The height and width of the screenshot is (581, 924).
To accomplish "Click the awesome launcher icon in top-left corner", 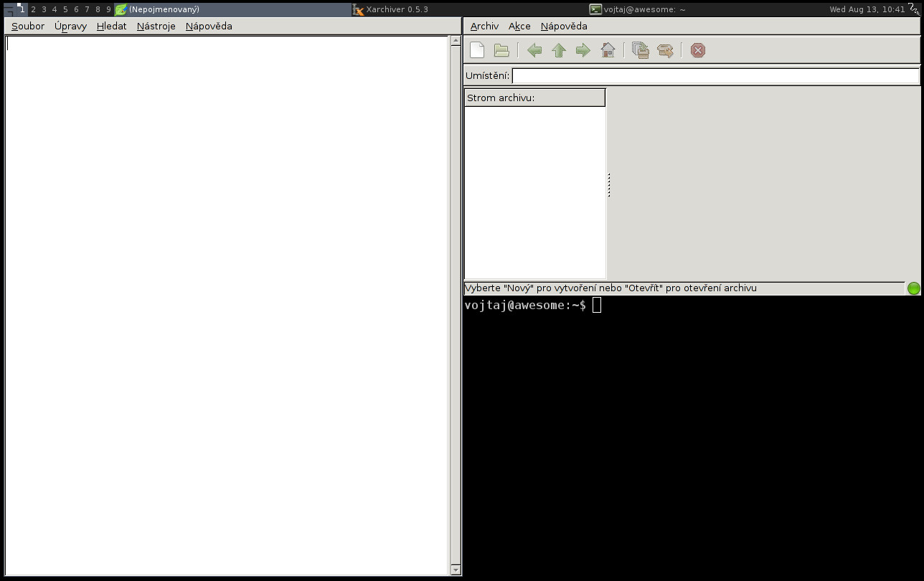I will point(9,9).
